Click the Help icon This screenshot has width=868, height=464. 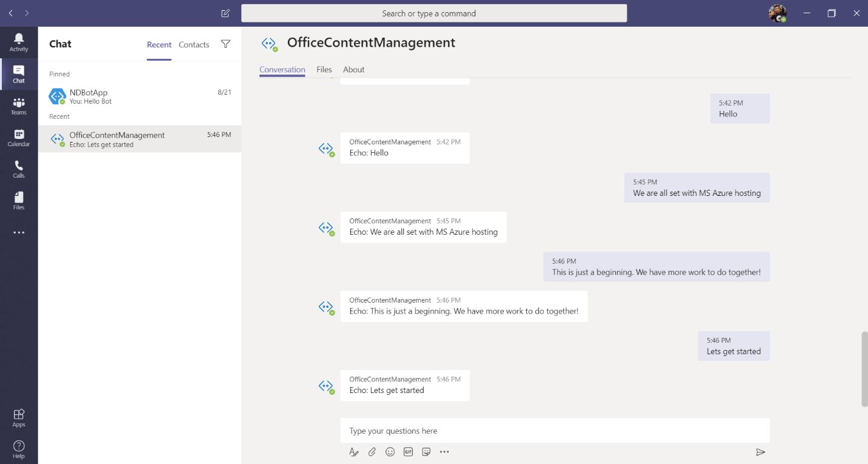coord(19,449)
